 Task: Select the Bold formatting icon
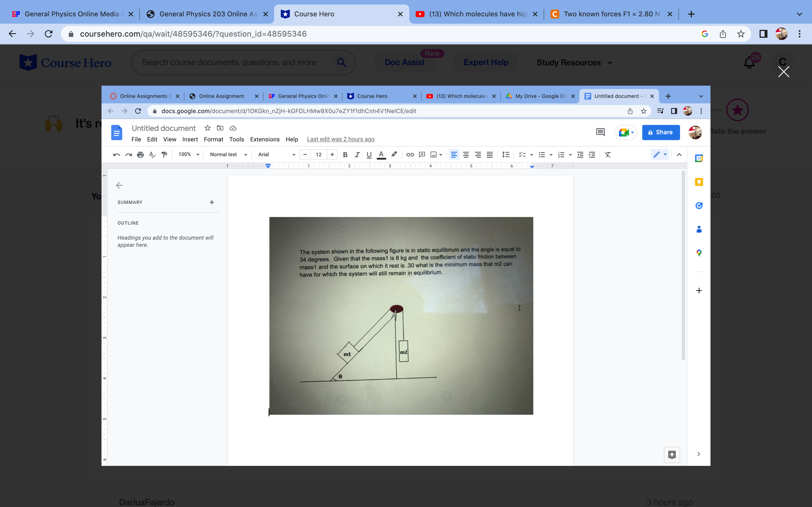pyautogui.click(x=345, y=155)
